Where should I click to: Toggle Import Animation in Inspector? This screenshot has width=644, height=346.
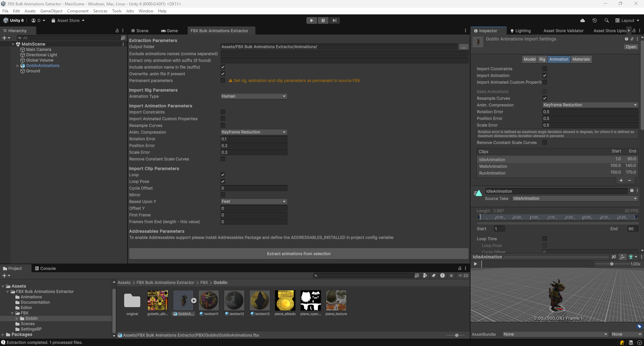coord(545,75)
